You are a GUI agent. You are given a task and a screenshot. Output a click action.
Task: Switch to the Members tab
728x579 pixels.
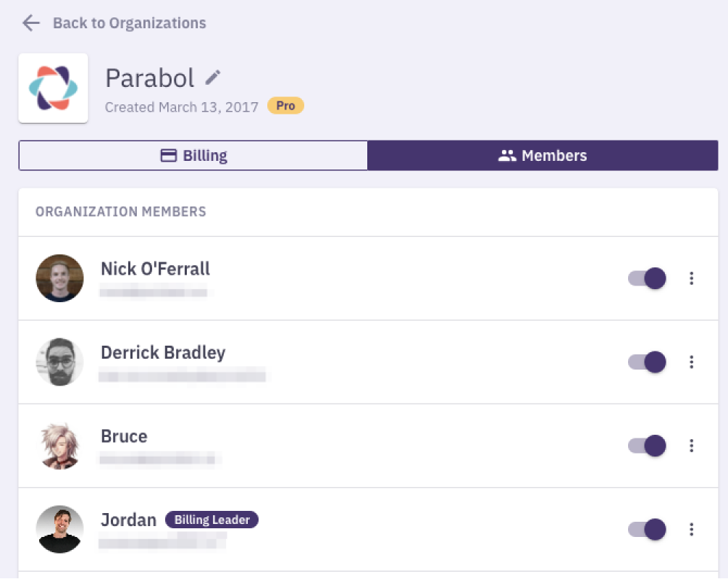(x=543, y=156)
